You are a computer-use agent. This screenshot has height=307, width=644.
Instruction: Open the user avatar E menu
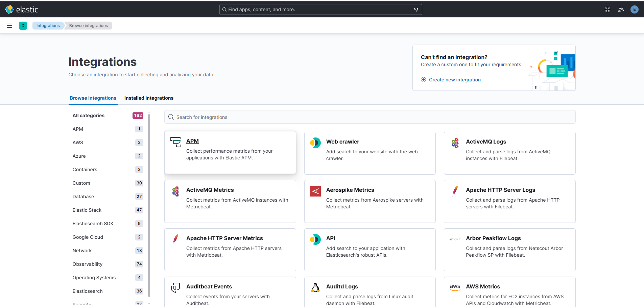(x=635, y=9)
